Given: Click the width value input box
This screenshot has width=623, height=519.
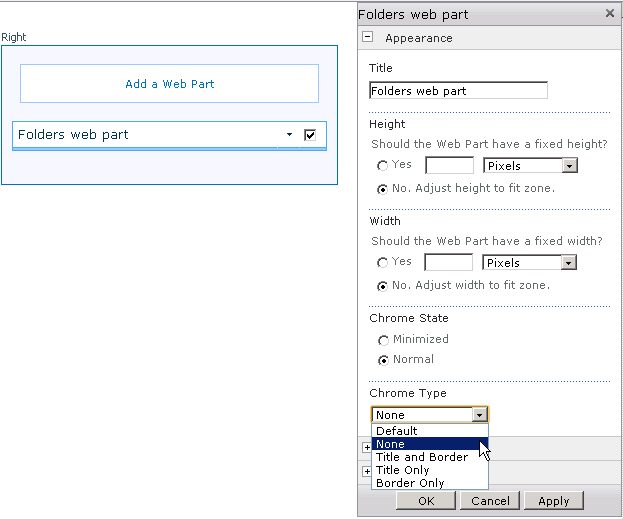Looking at the screenshot, I should pyautogui.click(x=449, y=263).
